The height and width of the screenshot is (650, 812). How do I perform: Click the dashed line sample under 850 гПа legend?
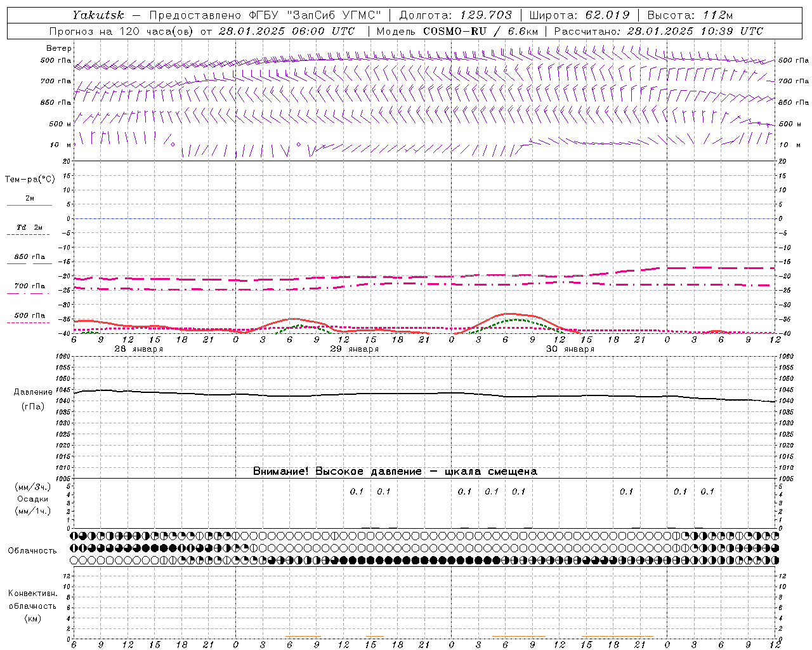[x=29, y=263]
